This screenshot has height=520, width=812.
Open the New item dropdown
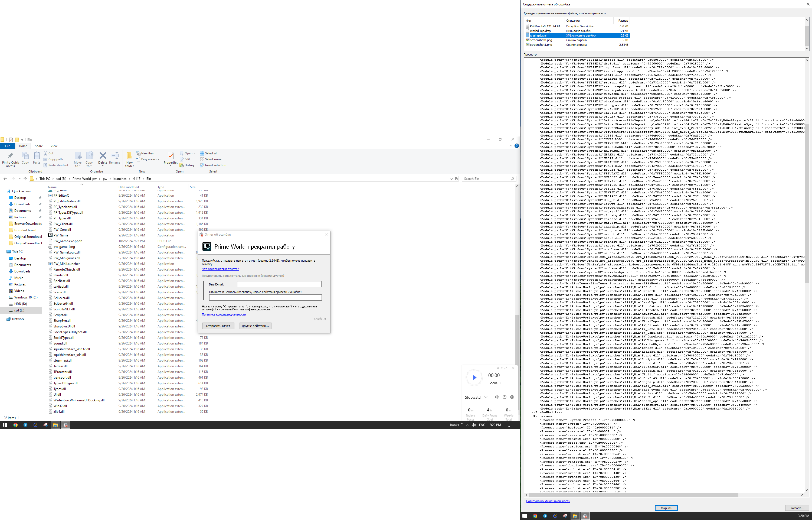tap(147, 153)
